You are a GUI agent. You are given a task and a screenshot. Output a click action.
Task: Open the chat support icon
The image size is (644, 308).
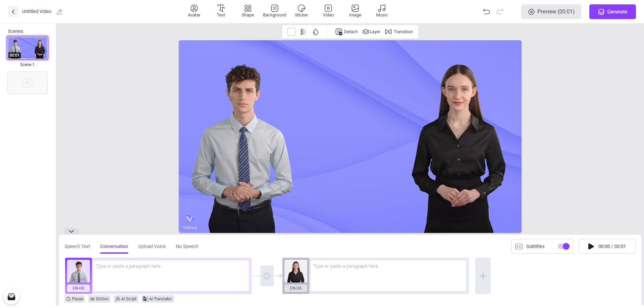click(x=11, y=297)
